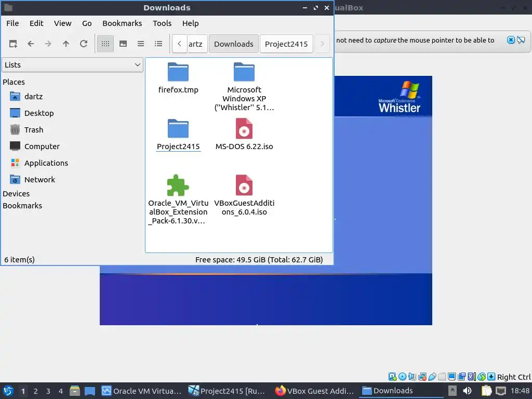Click VirtualBox mouse integration indicator
Screen dimensions: 532x399
tap(482, 377)
